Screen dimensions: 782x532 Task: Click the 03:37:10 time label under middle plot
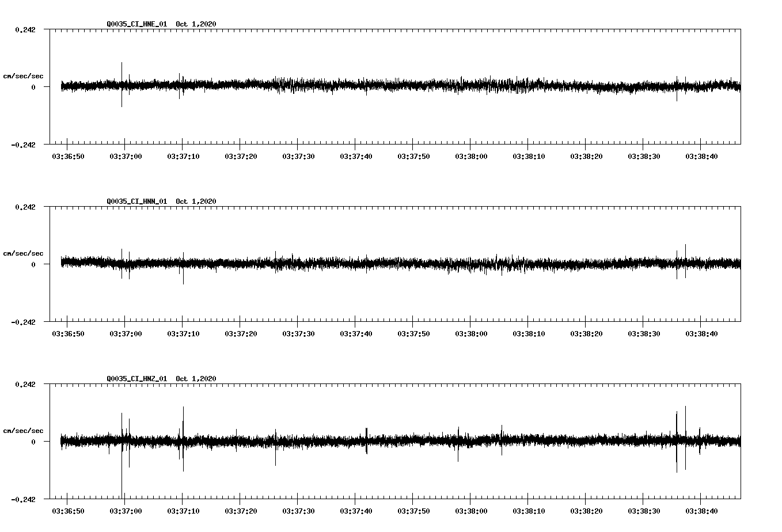(181, 332)
